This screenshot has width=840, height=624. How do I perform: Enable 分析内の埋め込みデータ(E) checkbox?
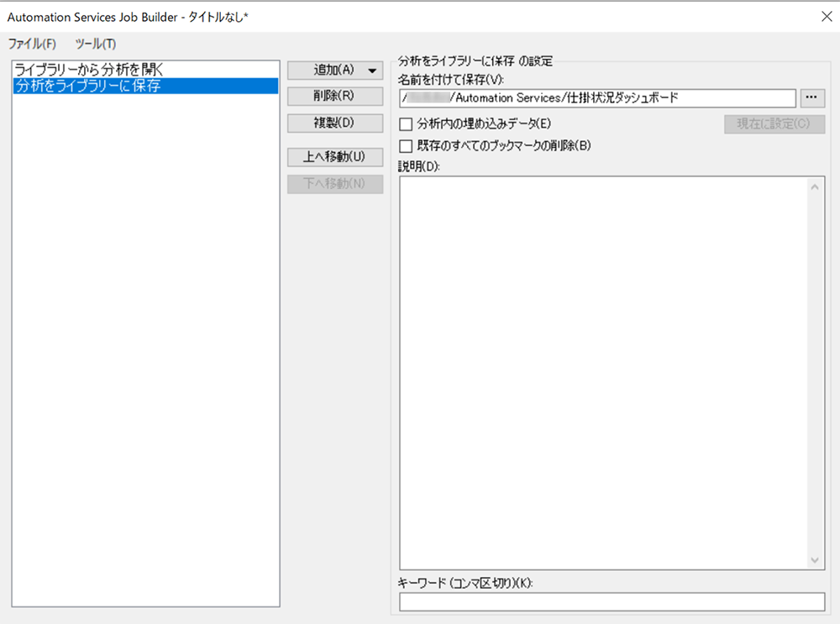[406, 124]
